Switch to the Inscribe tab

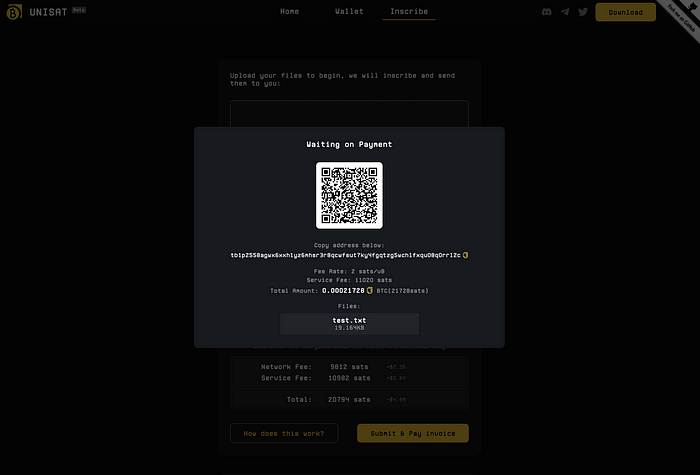(x=409, y=12)
